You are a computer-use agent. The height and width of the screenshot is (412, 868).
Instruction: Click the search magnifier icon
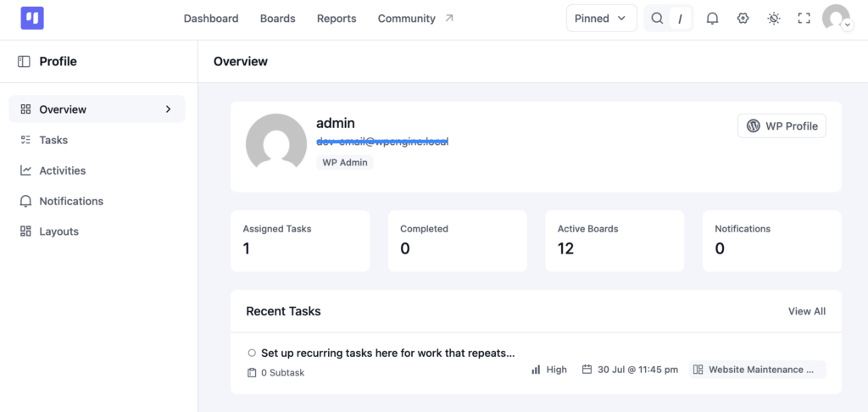(x=657, y=19)
